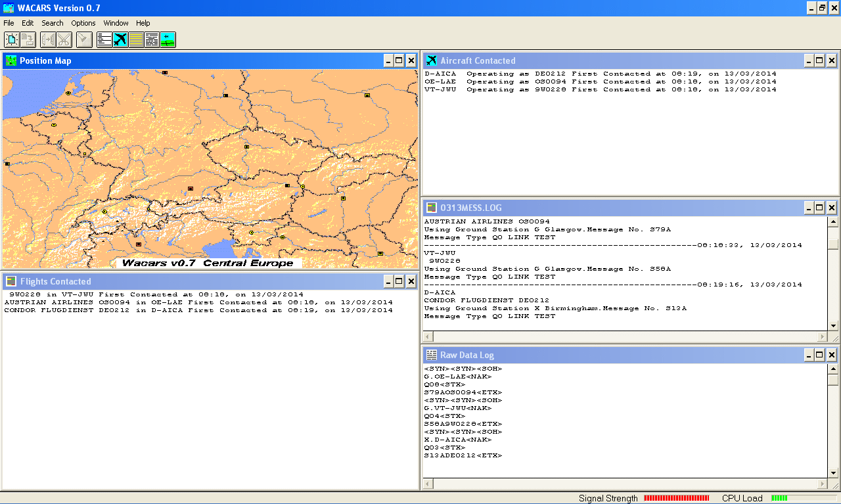Click the 0313MESS.LOG scroll down arrow
This screenshot has height=504, width=841.
point(833,325)
